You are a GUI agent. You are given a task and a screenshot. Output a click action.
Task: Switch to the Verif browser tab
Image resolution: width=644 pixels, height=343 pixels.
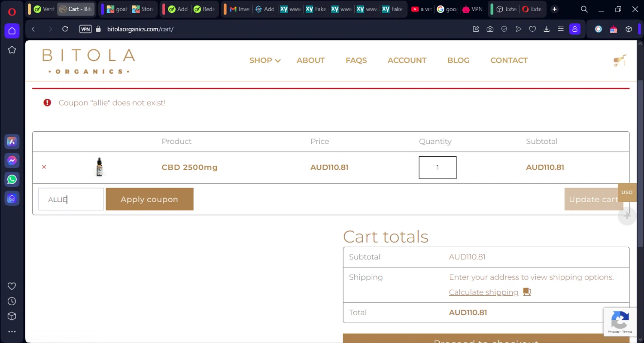pos(44,9)
